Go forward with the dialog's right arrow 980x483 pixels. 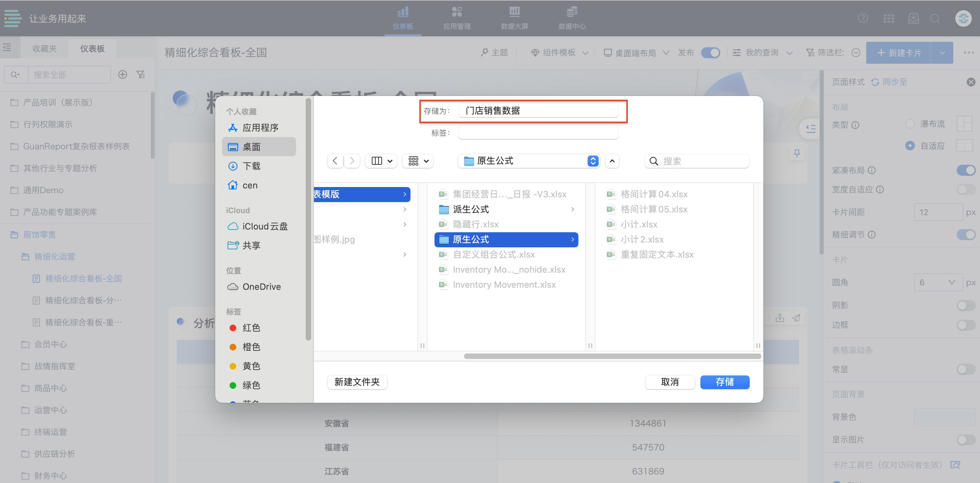pyautogui.click(x=352, y=161)
